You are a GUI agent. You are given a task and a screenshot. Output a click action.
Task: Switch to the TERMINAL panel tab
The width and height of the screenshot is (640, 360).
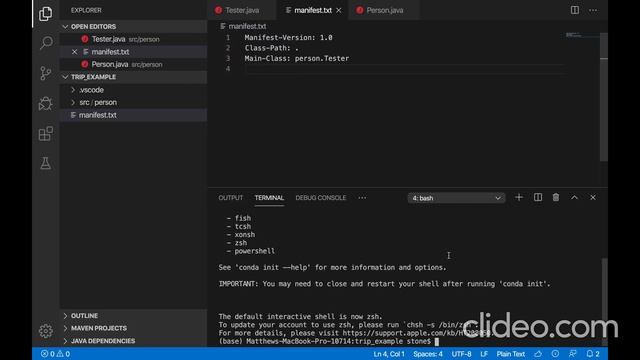coord(269,198)
